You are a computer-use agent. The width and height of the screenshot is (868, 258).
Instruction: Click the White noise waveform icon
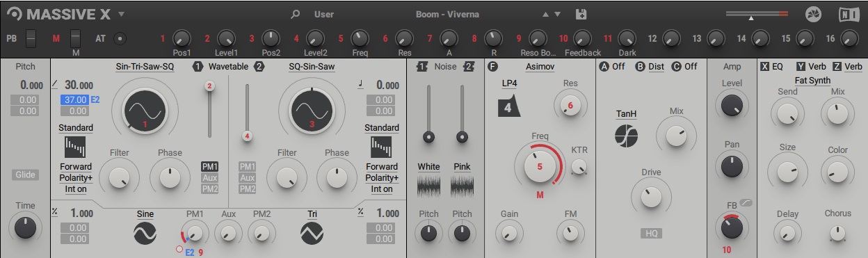tap(428, 186)
